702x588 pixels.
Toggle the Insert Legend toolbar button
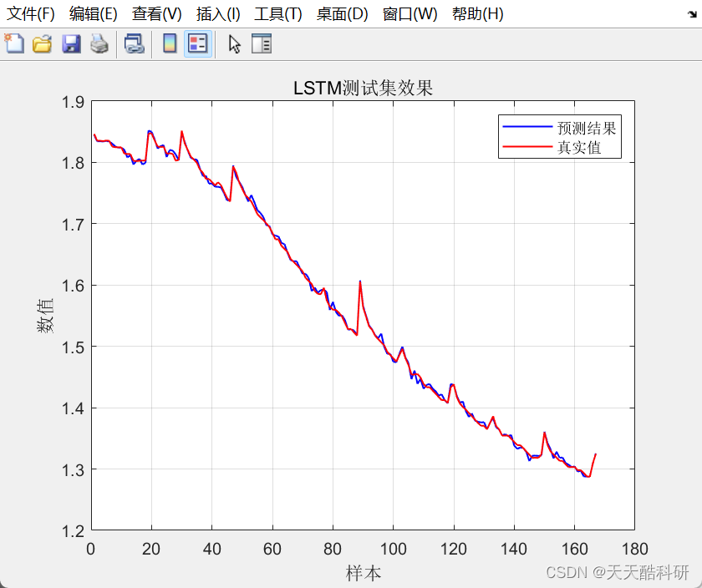tap(198, 44)
